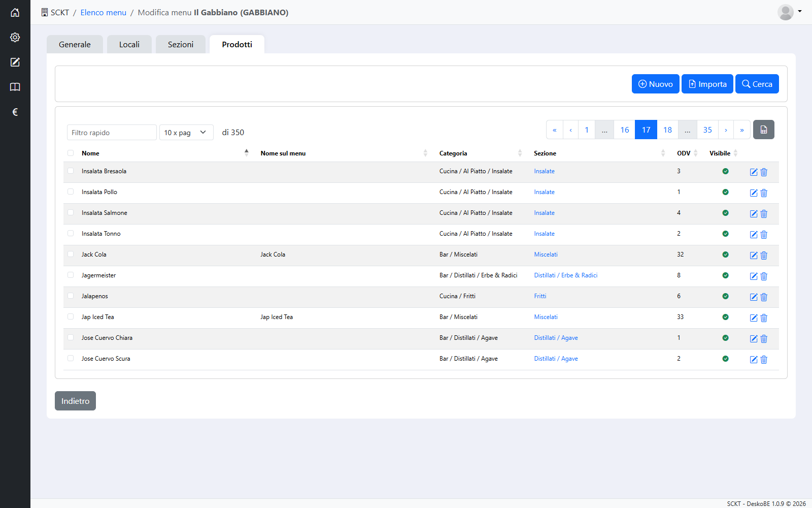Click the euro icon in sidebar
Image resolution: width=812 pixels, height=508 pixels.
(15, 112)
